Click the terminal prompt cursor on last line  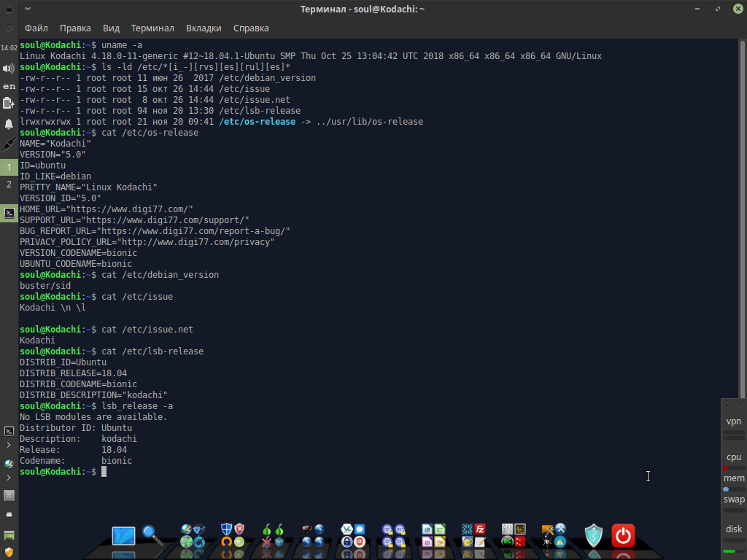coord(104,472)
